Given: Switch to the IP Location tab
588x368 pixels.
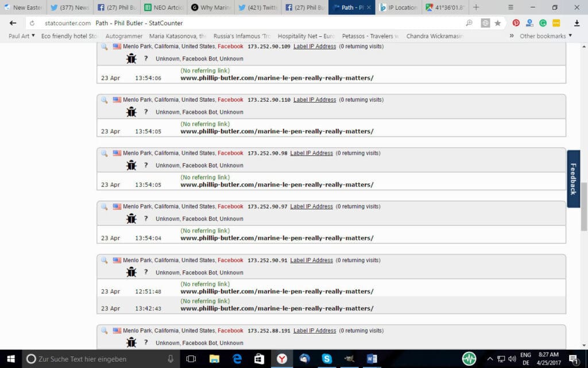Looking at the screenshot, I should [398, 7].
